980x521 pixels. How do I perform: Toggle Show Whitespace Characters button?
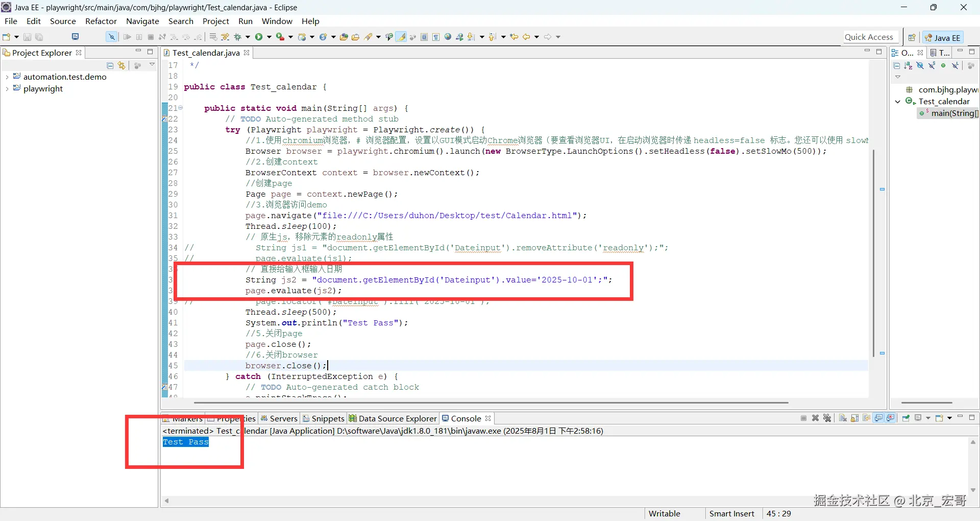(436, 37)
